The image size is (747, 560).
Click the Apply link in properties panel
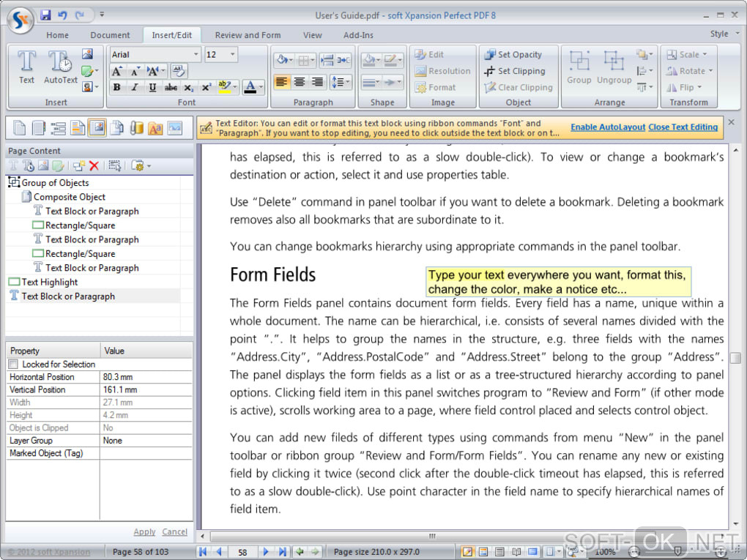tap(144, 531)
